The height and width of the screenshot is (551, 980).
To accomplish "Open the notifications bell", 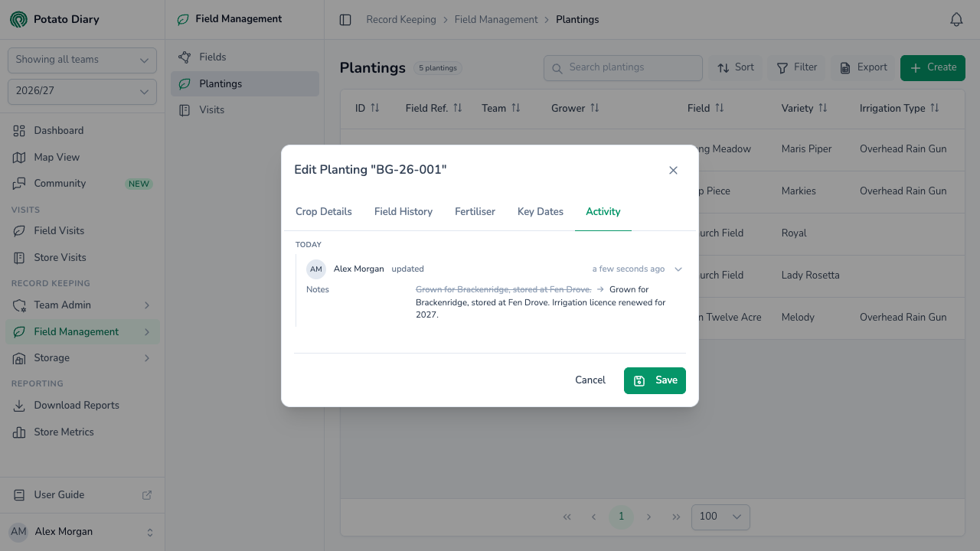I will [x=956, y=20].
